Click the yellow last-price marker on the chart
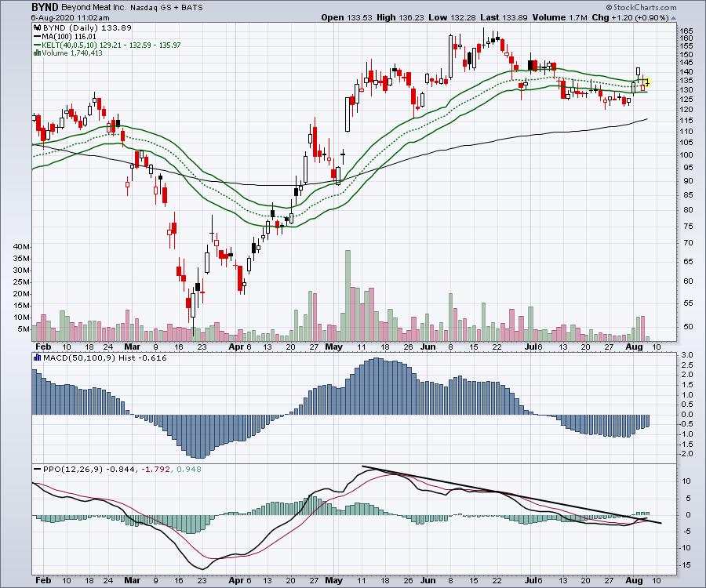 (647, 82)
